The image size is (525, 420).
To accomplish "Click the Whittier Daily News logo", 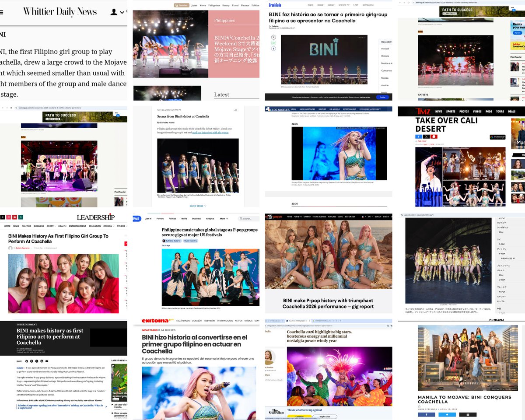I will (60, 11).
